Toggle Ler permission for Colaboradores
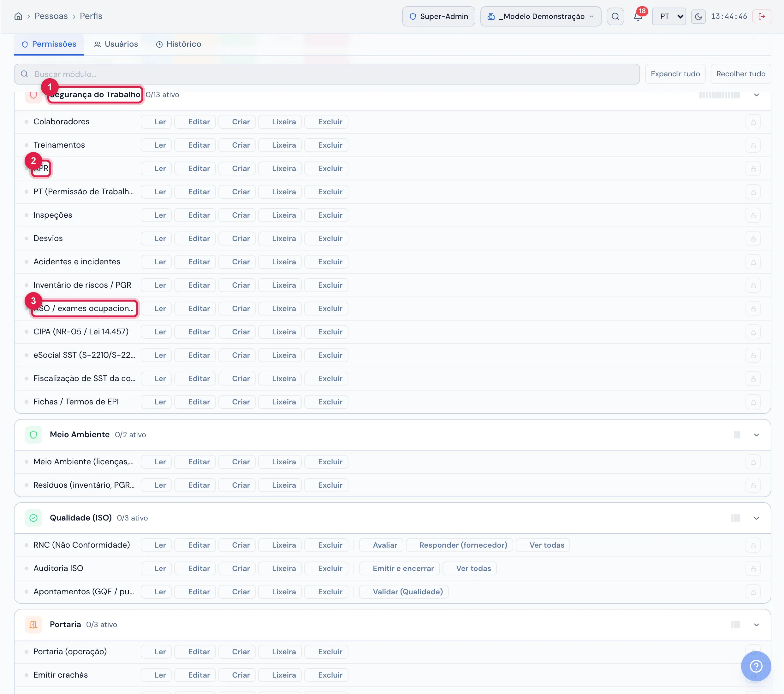Viewport: 784px width, 694px height. [x=156, y=122]
